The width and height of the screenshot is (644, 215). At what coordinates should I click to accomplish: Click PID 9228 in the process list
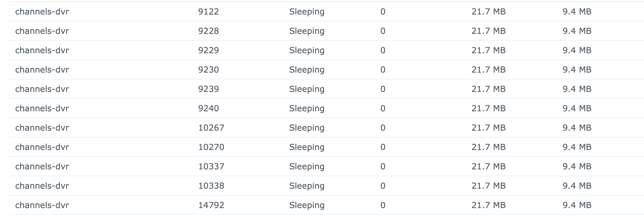click(208, 31)
